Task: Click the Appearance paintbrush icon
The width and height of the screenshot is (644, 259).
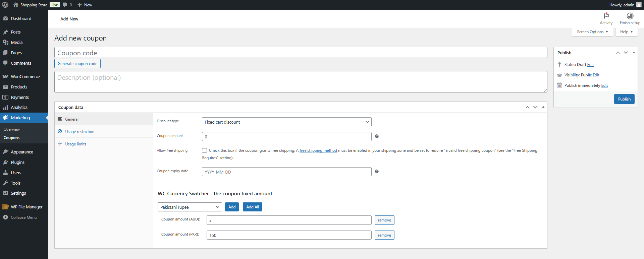Action: point(5,152)
